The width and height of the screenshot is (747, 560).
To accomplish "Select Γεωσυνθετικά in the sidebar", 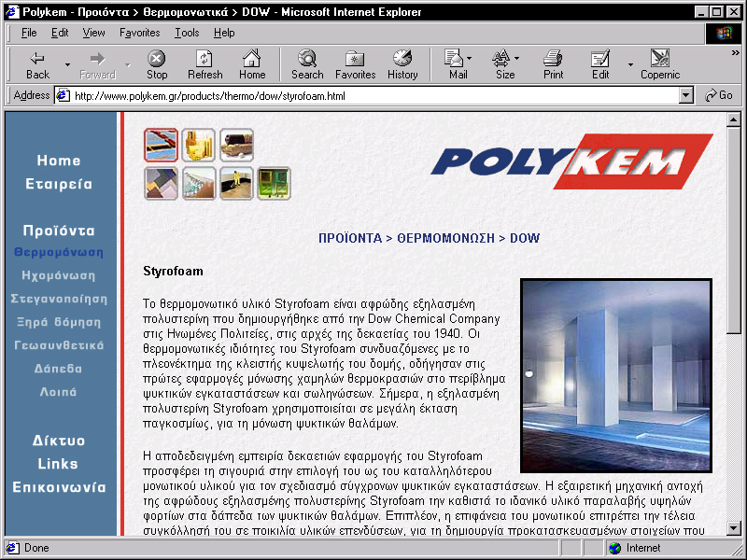I will [59, 345].
